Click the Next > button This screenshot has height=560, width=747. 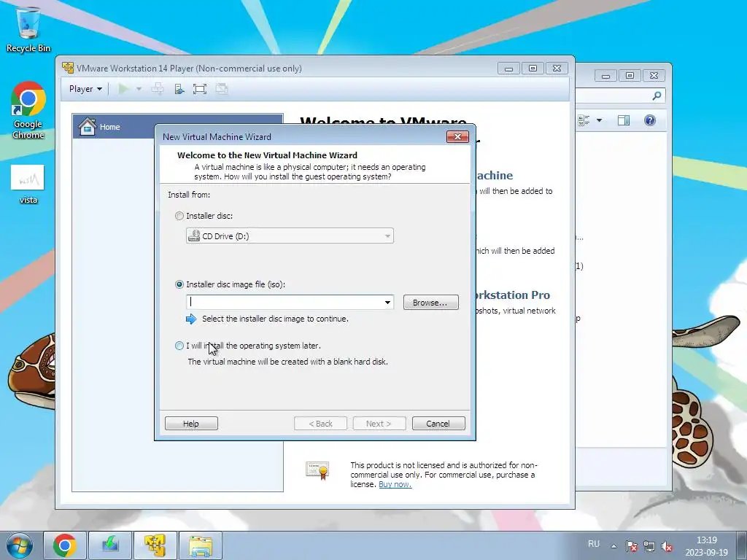point(379,424)
